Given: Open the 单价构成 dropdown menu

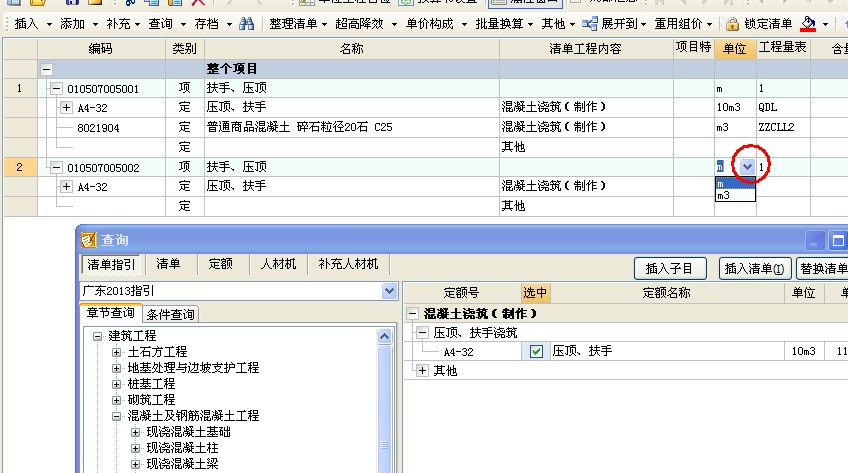Looking at the screenshot, I should click(436, 24).
